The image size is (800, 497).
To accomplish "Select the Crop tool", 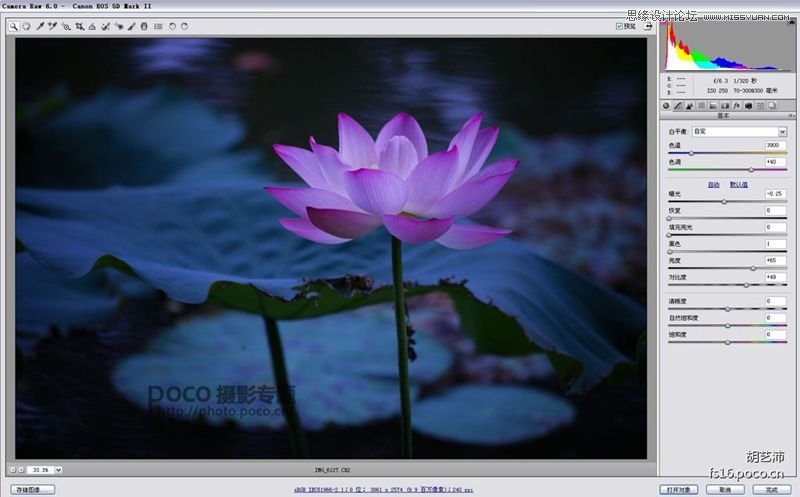I will click(x=79, y=26).
